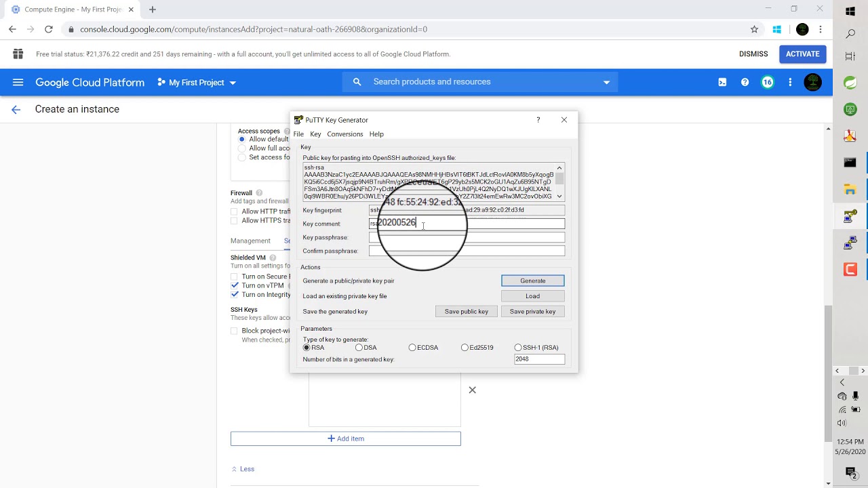Select Allow default access scope
The height and width of the screenshot is (488, 868).
pos(242,139)
